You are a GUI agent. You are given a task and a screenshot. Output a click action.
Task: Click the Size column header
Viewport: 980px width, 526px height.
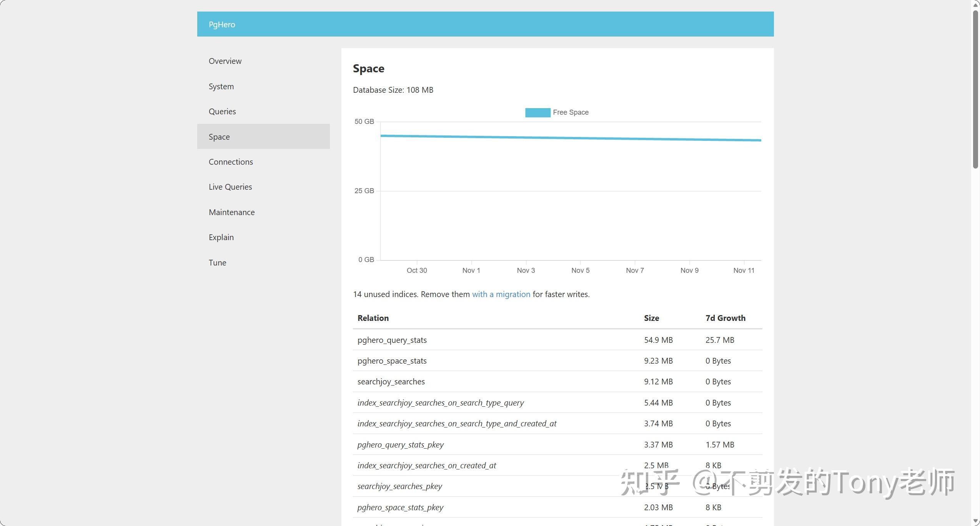(651, 318)
